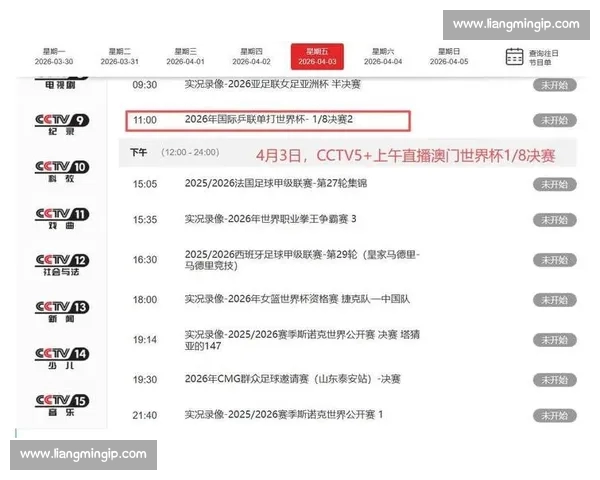Open the 查询往日节目单 link

543,57
